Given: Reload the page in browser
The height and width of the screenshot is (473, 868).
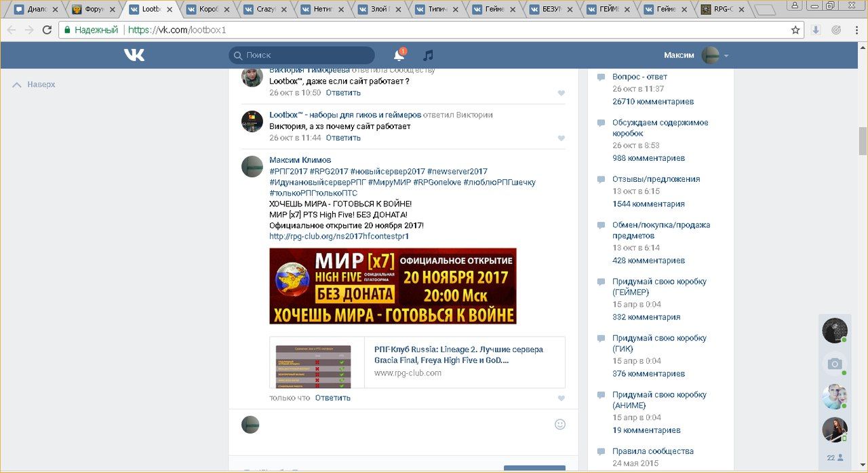Looking at the screenshot, I should [x=47, y=30].
